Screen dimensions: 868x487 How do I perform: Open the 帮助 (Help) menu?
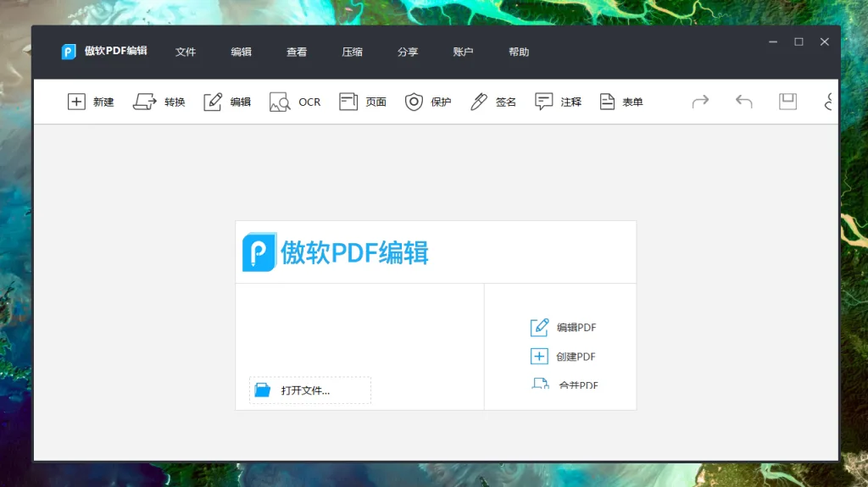pos(519,52)
